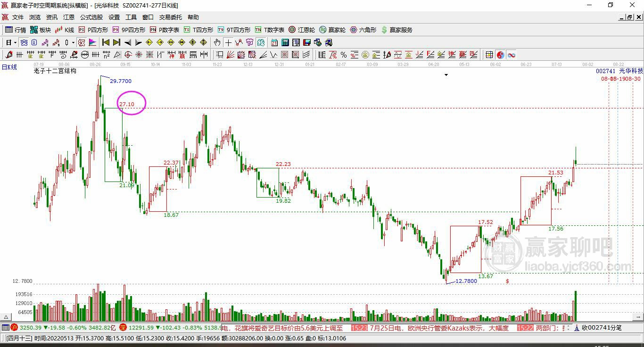Screen dimensions: 644x347
Task: Open the 9P四方形 tool
Action: pyautogui.click(x=129, y=30)
